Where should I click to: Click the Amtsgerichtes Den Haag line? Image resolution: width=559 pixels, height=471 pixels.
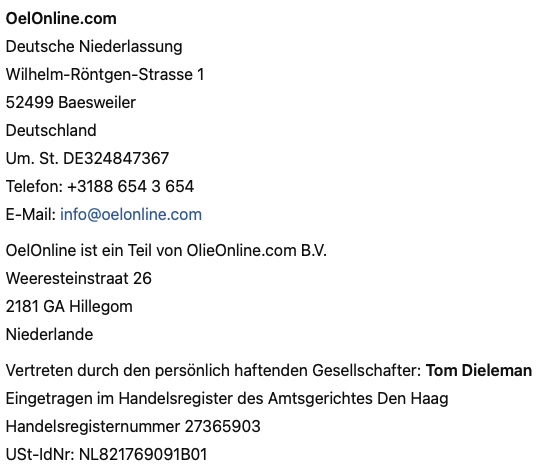pos(227,399)
